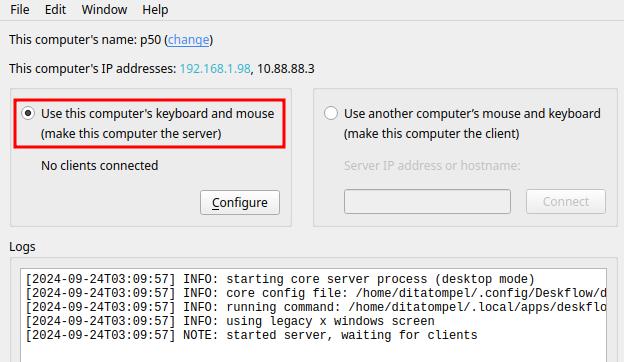
Task: Click the "(make this computer the client)" label text
Action: click(432, 134)
